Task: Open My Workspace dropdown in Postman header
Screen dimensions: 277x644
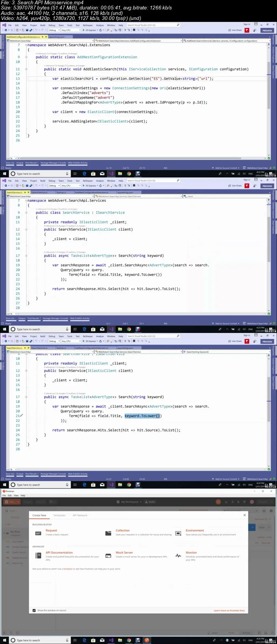Action: pos(129,502)
